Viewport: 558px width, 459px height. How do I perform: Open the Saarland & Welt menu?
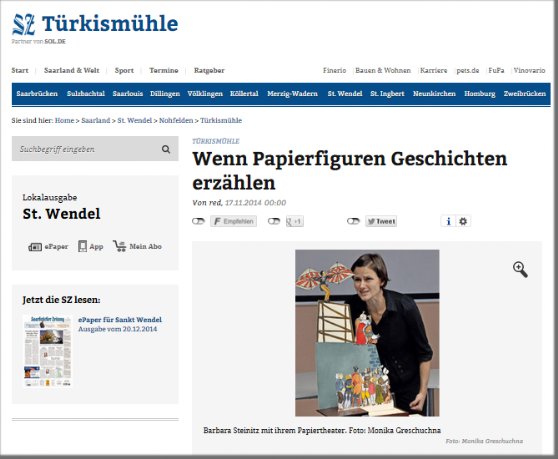click(72, 70)
